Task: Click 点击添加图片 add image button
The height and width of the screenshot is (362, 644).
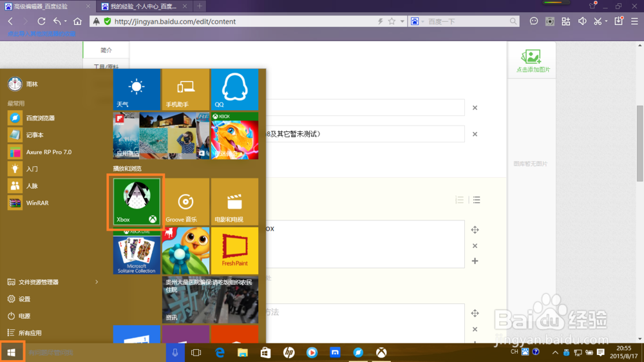Action: 533,61
